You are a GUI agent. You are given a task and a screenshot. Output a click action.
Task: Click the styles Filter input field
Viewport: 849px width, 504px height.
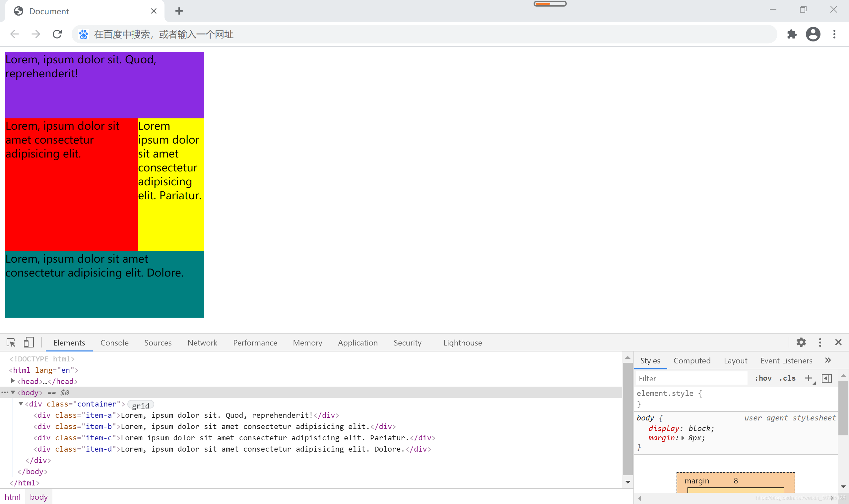click(691, 378)
